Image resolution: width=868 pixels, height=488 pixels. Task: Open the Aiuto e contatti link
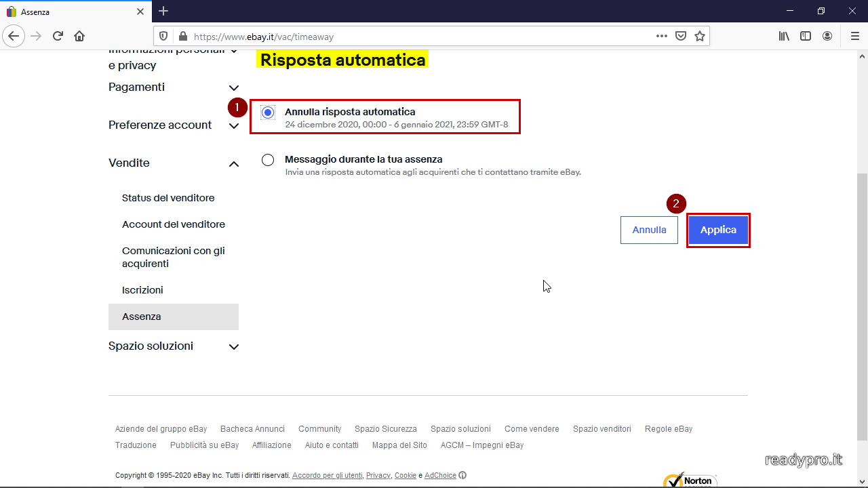click(332, 445)
